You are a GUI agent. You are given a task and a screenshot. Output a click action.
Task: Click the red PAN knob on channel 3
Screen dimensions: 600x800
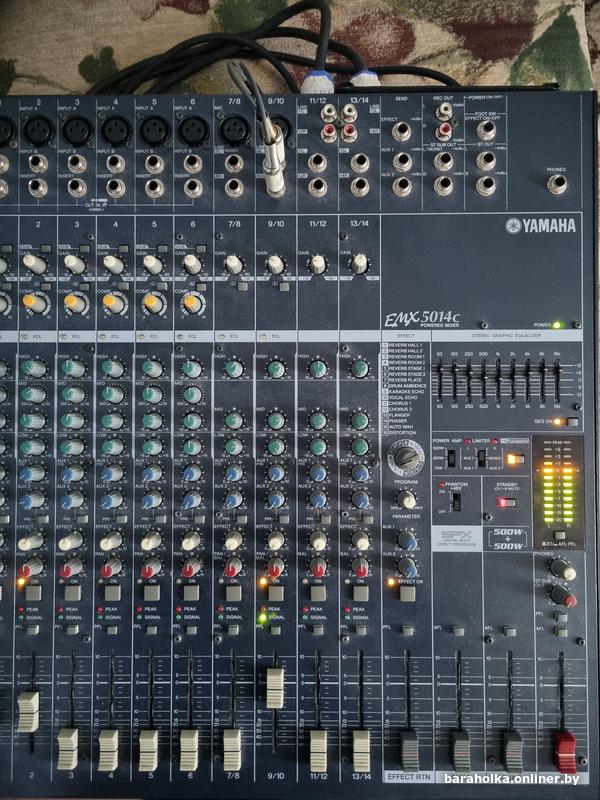69,567
